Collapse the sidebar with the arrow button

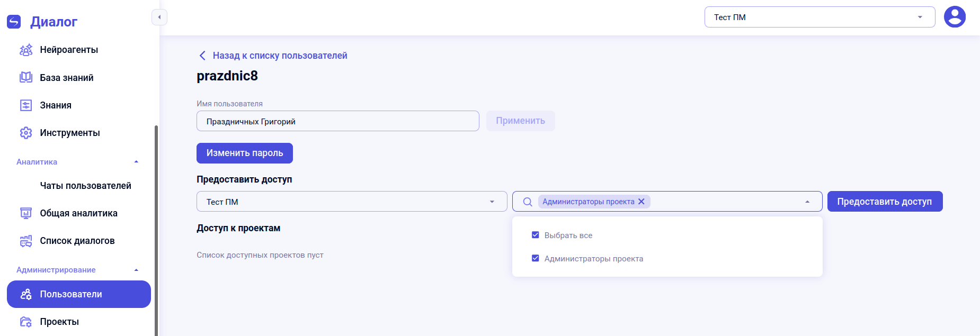click(159, 17)
